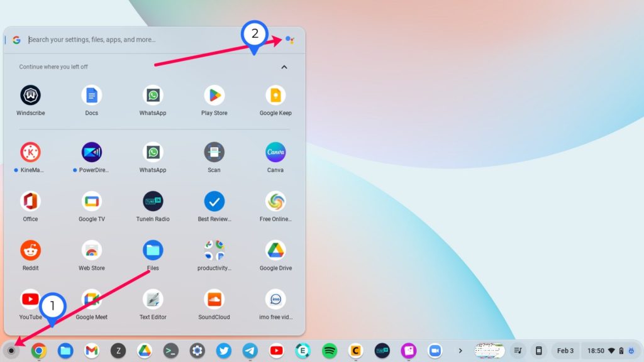Launch Google TV

click(92, 201)
